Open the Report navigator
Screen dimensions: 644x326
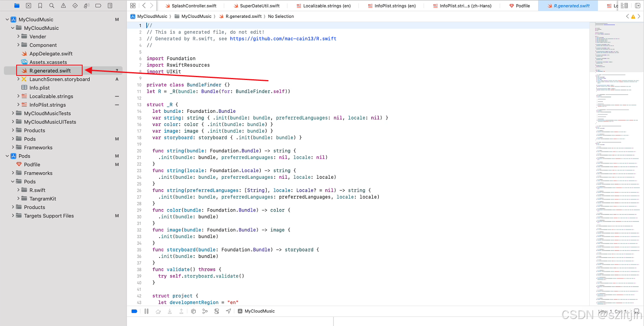click(x=110, y=6)
